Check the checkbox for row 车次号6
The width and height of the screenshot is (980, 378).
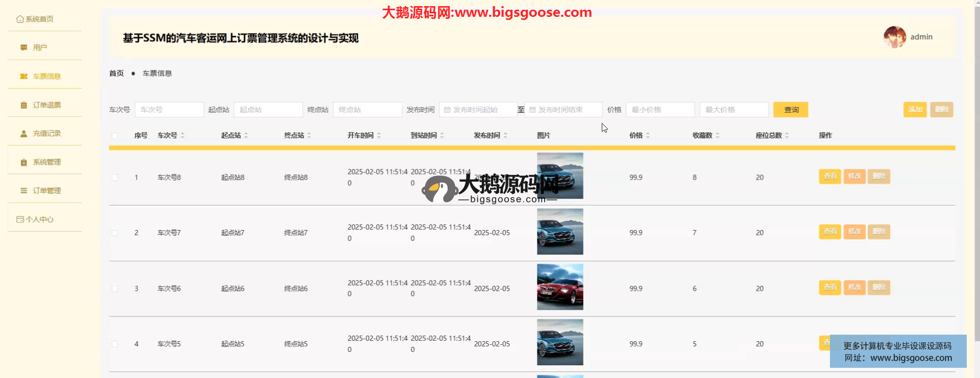coord(115,289)
